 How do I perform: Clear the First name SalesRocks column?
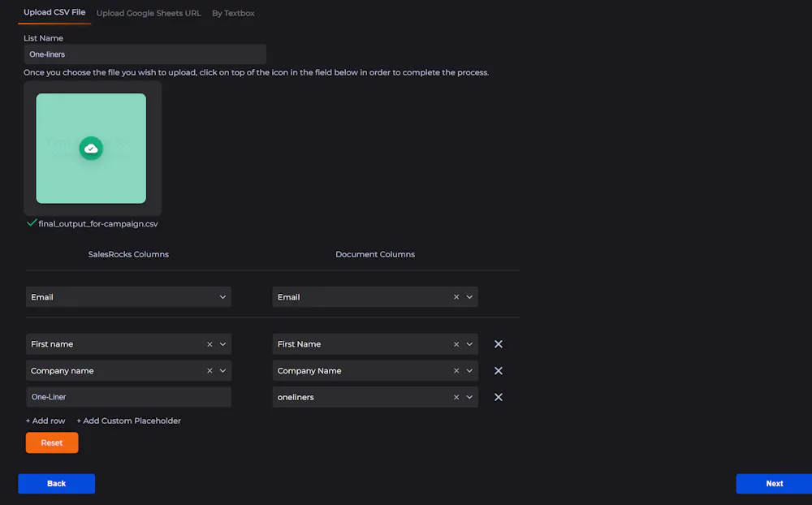(x=209, y=344)
